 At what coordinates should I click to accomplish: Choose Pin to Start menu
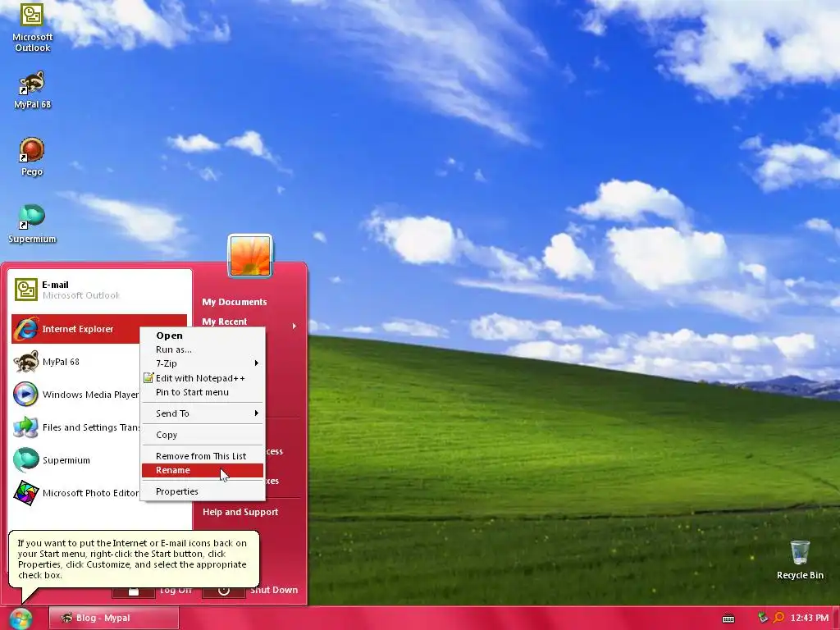(x=203, y=392)
